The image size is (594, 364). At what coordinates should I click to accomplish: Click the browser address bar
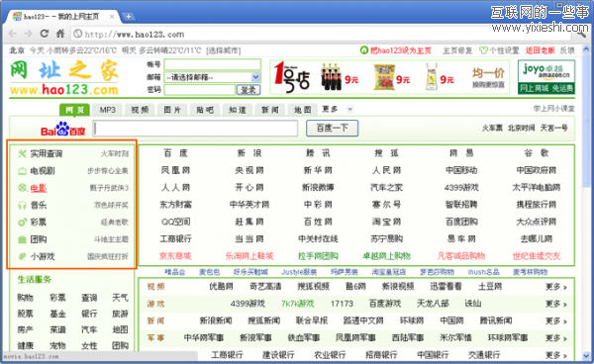[x=321, y=34]
